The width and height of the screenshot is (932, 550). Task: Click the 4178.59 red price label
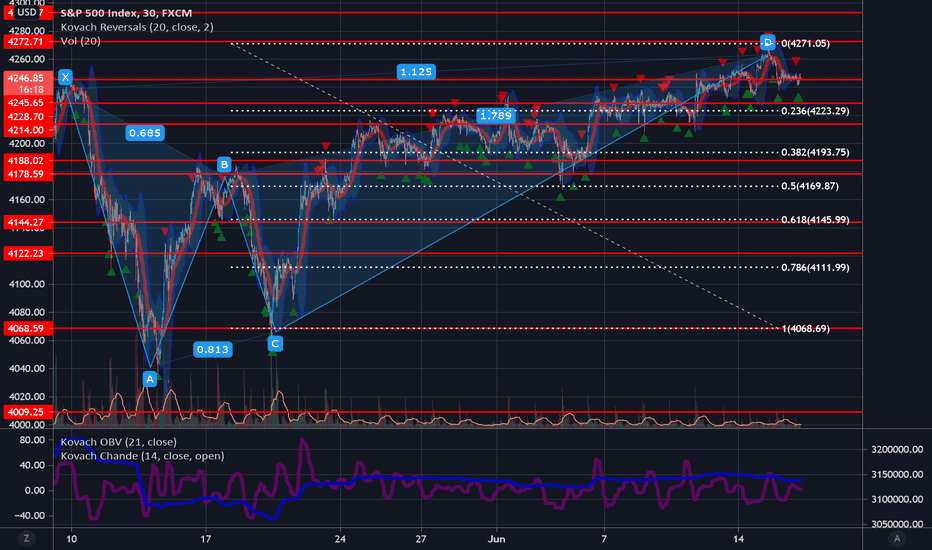[x=28, y=174]
